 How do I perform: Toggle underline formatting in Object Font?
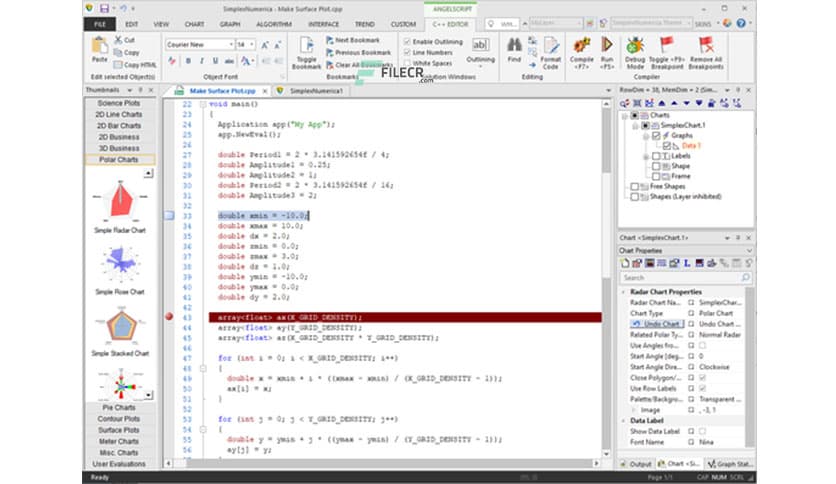coord(215,61)
